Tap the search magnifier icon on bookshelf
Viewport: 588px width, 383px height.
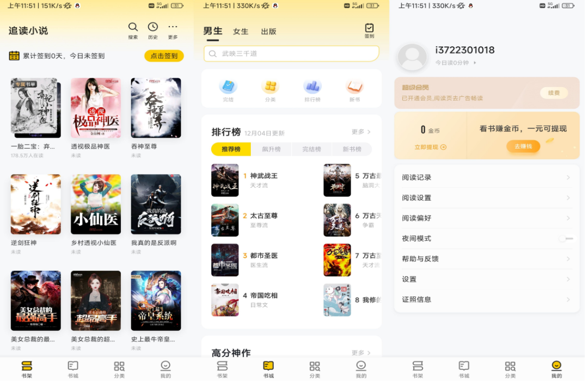133,28
